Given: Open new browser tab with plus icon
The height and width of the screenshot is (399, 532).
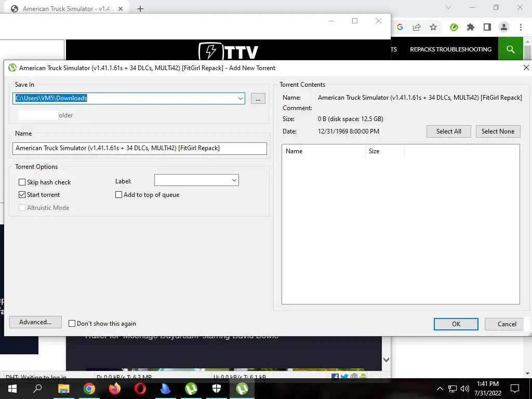Looking at the screenshot, I should (140, 9).
